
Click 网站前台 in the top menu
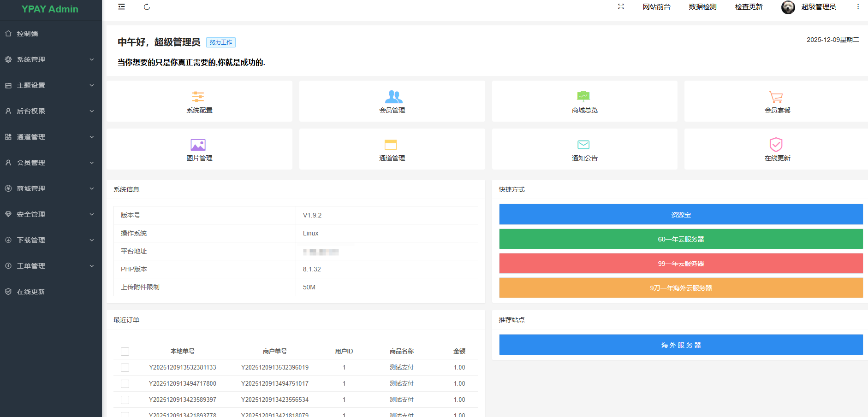click(x=657, y=7)
